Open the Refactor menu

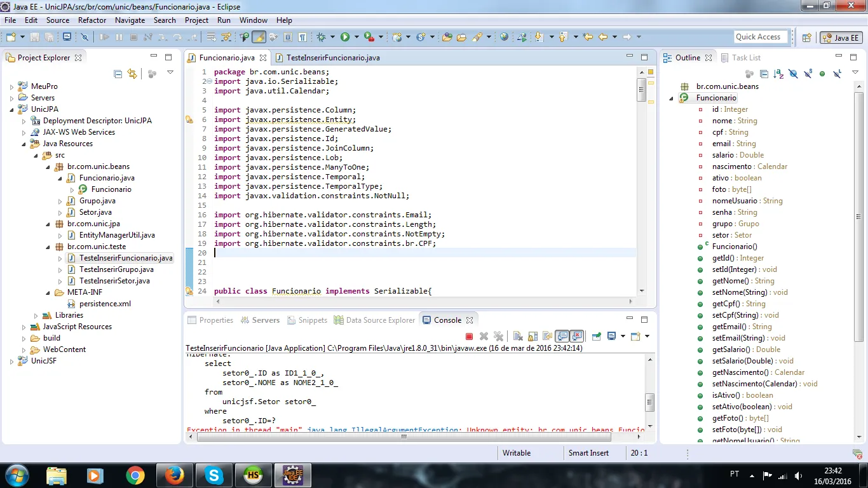(x=92, y=20)
